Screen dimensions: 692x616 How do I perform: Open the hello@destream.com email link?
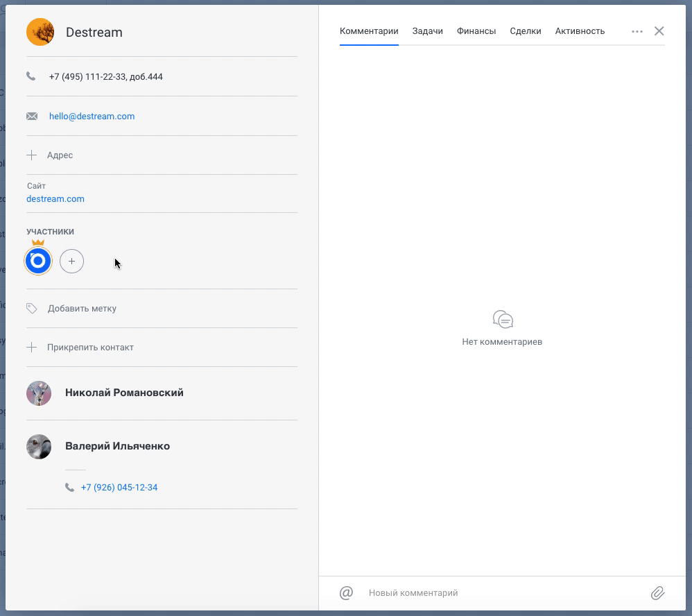point(92,116)
